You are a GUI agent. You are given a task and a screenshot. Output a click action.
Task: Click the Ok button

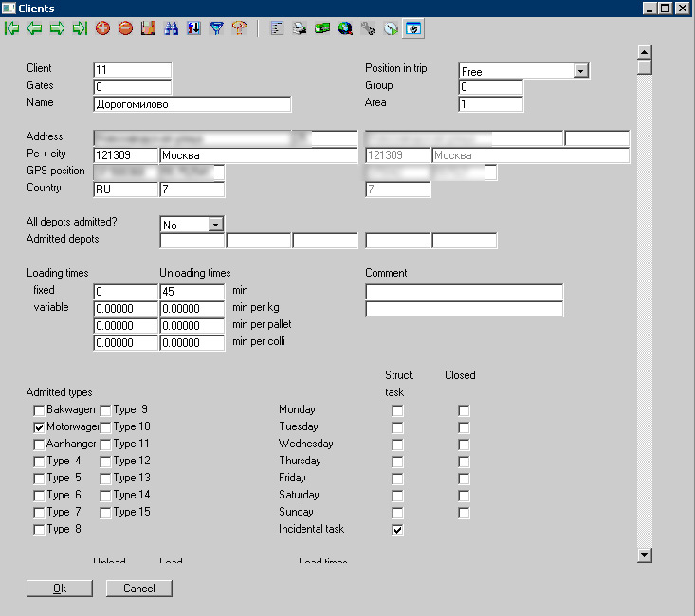pyautogui.click(x=60, y=589)
